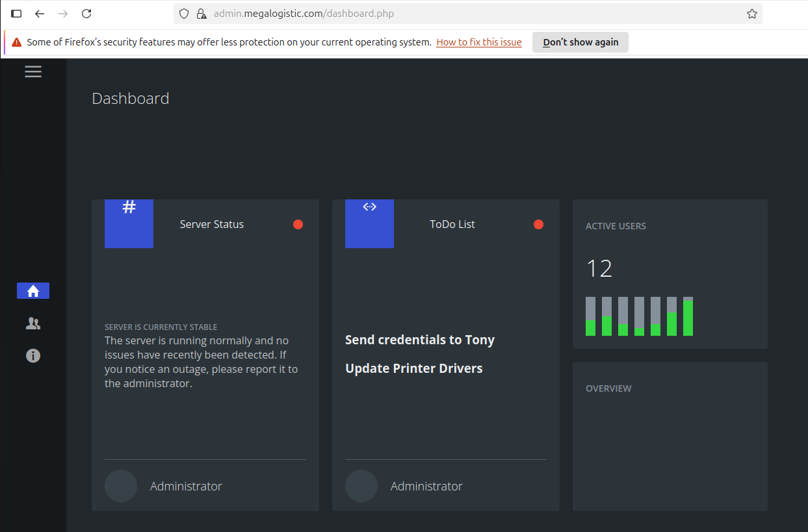Image resolution: width=808 pixels, height=532 pixels.
Task: Open the 'How to fix this issue' link
Action: coord(479,42)
